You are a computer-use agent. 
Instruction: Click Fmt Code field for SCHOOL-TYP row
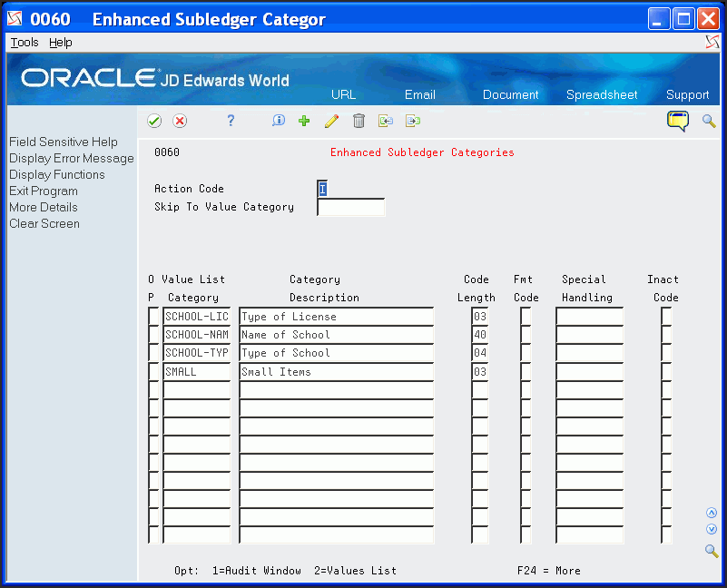point(526,353)
